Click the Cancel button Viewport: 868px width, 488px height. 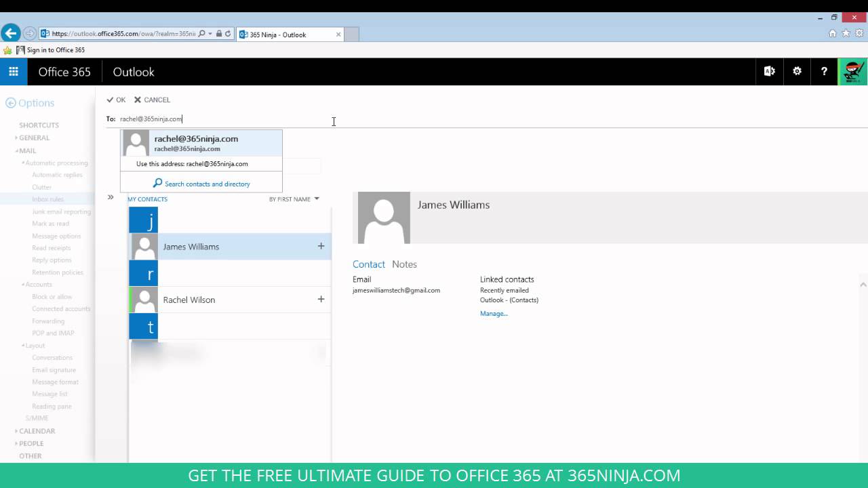[152, 100]
